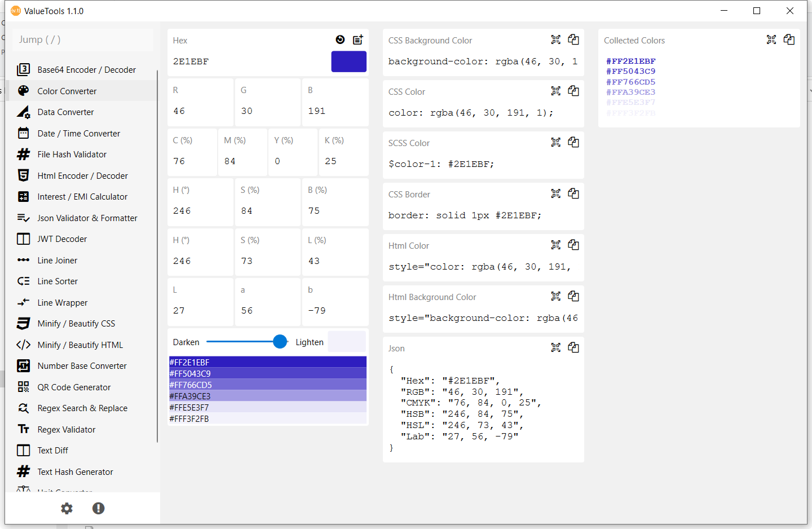Screen dimensions: 812x529
Task: Generate QR code for Json output
Action: tap(556, 347)
